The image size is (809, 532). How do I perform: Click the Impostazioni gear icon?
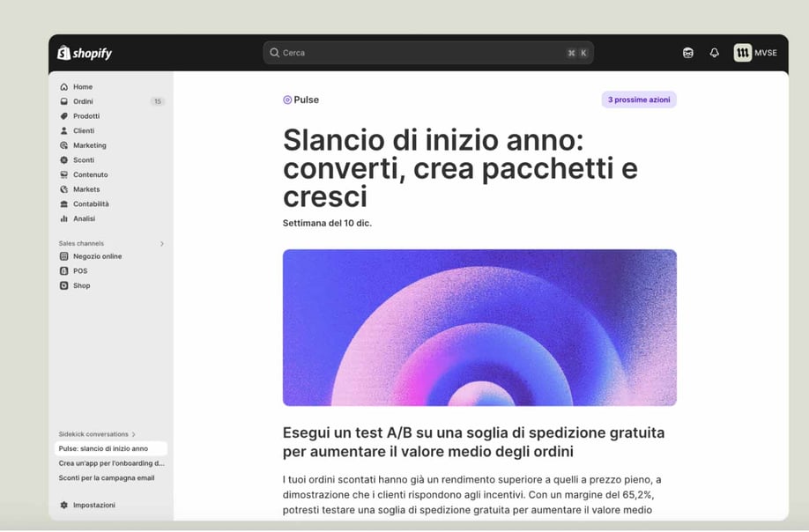pos(64,506)
